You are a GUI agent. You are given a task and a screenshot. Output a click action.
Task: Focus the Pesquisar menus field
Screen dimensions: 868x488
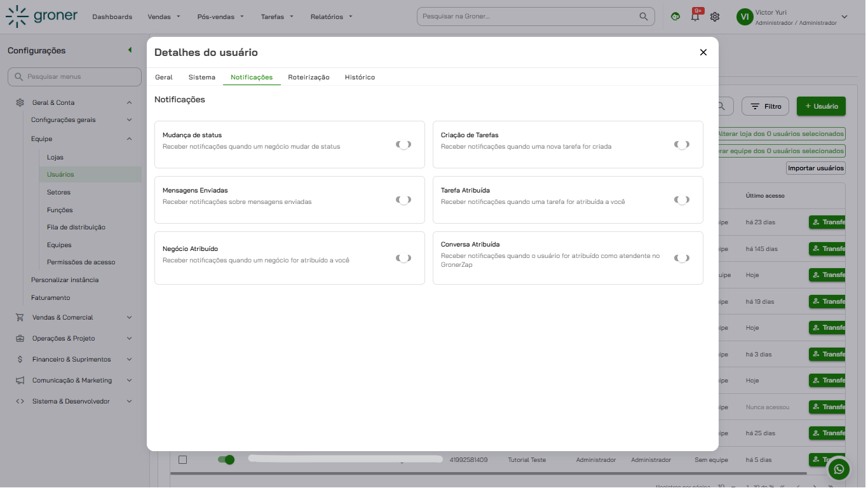pos(74,77)
